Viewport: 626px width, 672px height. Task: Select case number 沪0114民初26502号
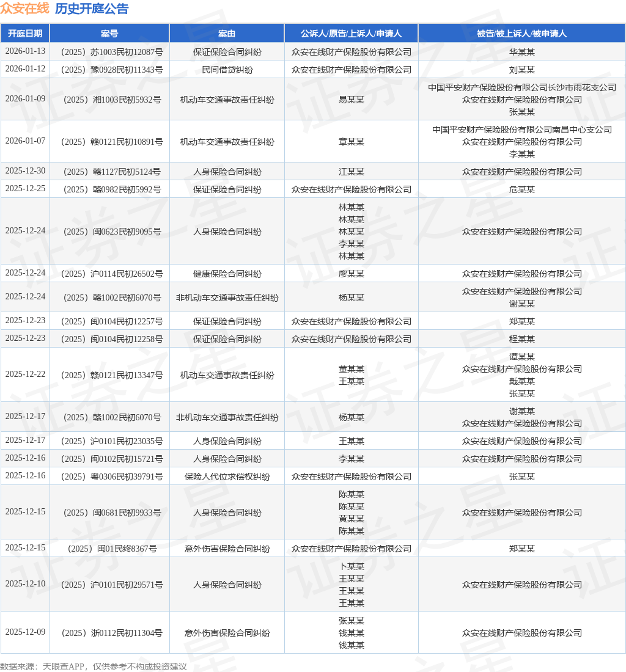tap(112, 274)
